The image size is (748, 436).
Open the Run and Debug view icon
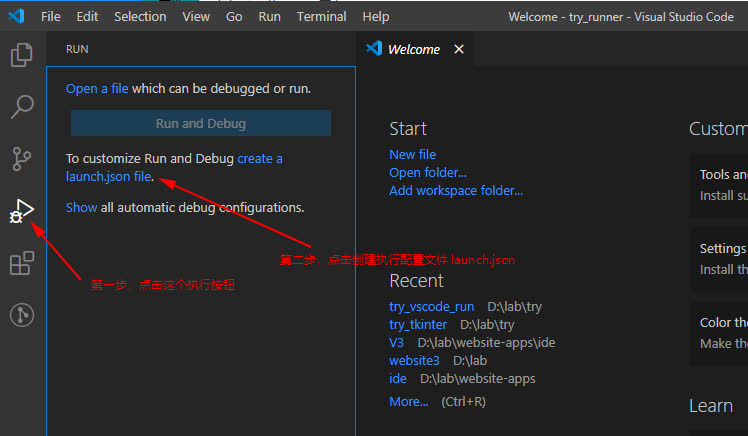21,211
